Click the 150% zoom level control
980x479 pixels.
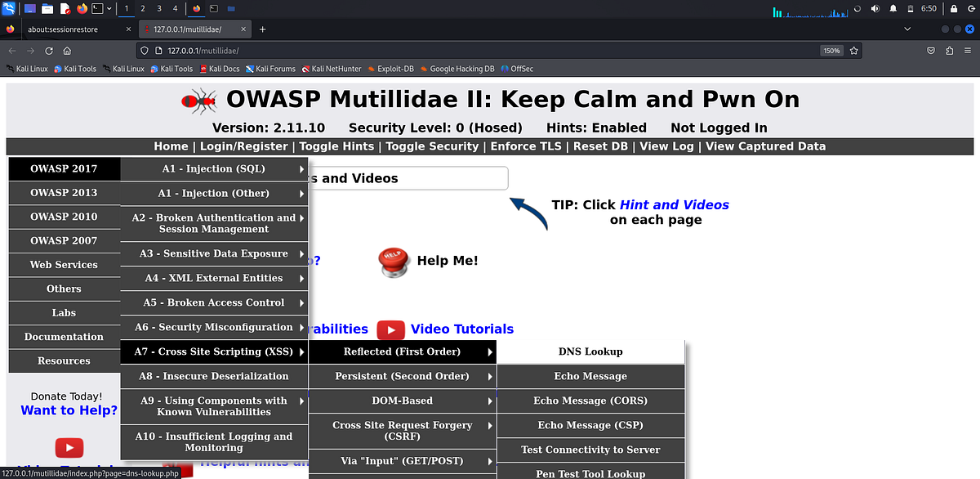click(831, 50)
